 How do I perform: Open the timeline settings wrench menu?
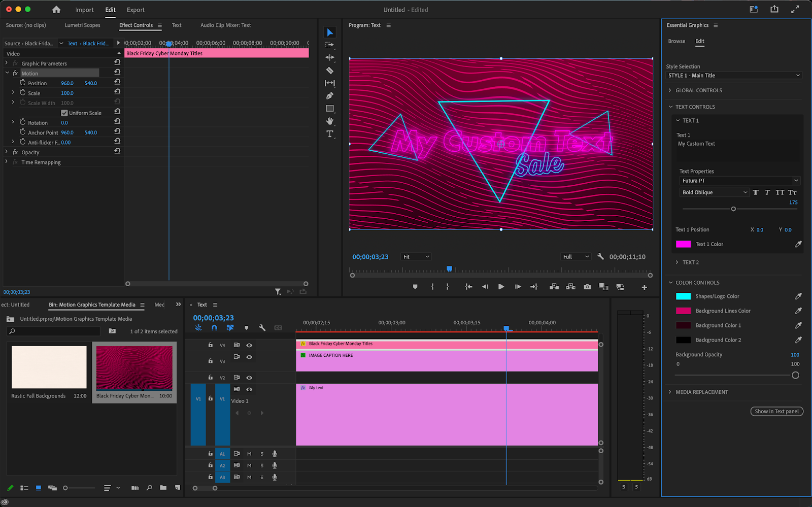(x=262, y=327)
